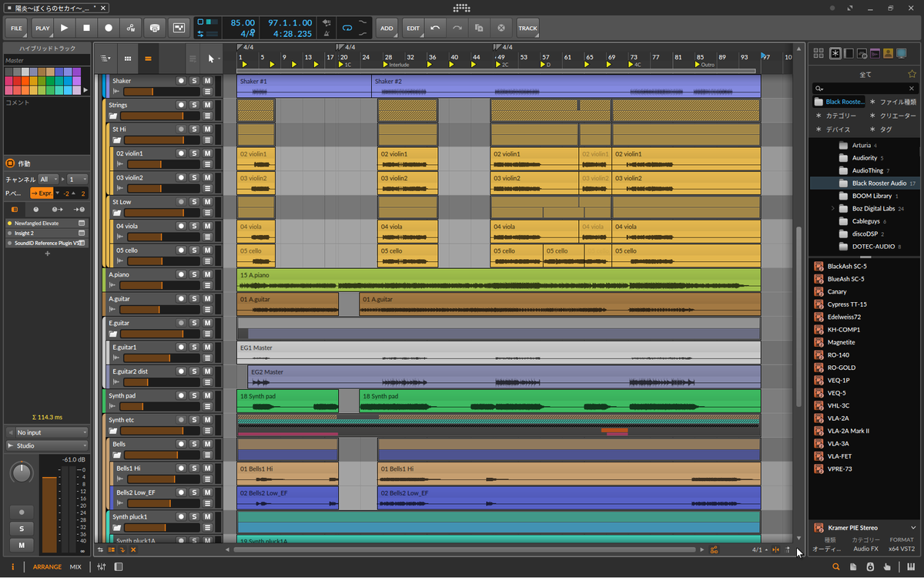Screen dimensions: 924x578
Task: Click the Redo arrow icon
Action: 457,28
